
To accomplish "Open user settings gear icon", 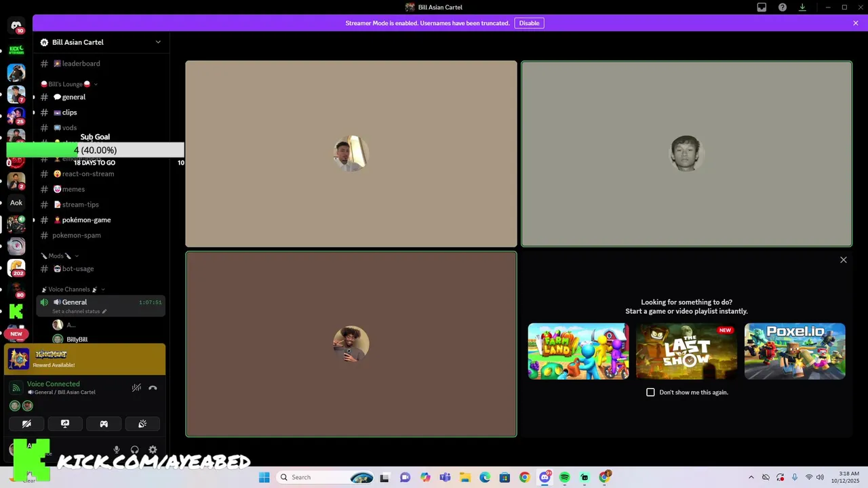I will [x=153, y=450].
